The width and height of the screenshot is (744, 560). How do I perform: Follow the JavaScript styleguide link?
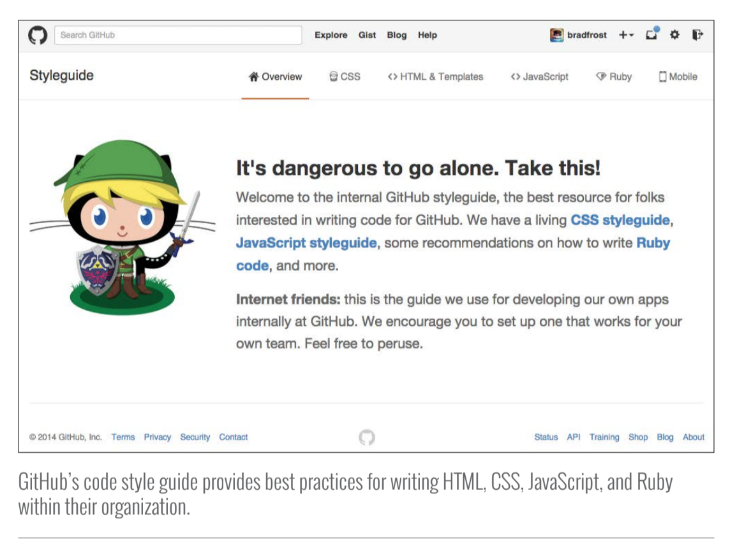click(306, 243)
